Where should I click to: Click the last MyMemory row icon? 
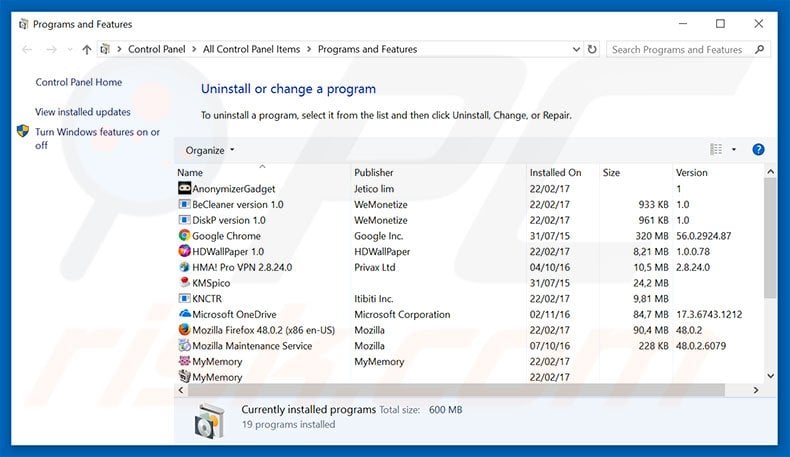pyautogui.click(x=184, y=376)
